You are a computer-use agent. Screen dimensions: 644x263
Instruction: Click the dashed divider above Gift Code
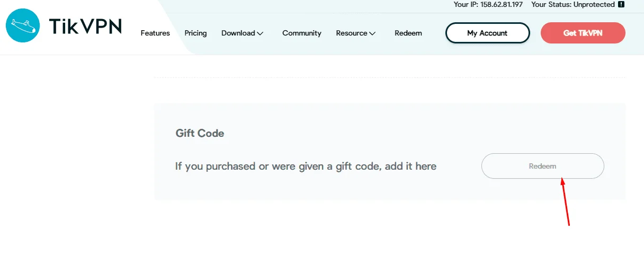pos(389,77)
